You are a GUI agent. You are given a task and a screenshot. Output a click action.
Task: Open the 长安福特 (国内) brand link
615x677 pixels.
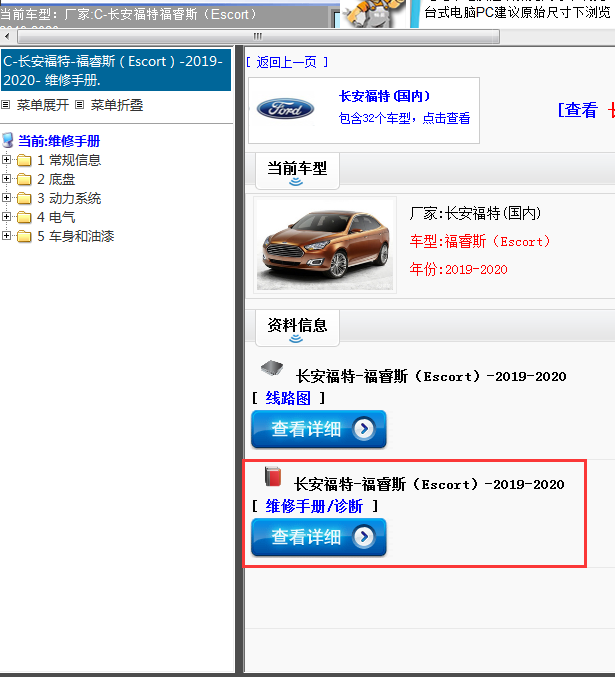point(384,96)
